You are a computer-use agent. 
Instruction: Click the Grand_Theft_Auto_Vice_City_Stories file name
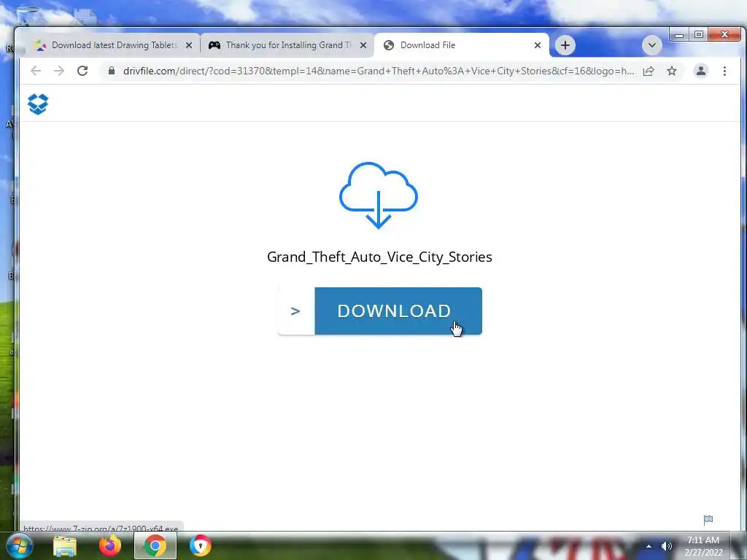[x=379, y=257]
